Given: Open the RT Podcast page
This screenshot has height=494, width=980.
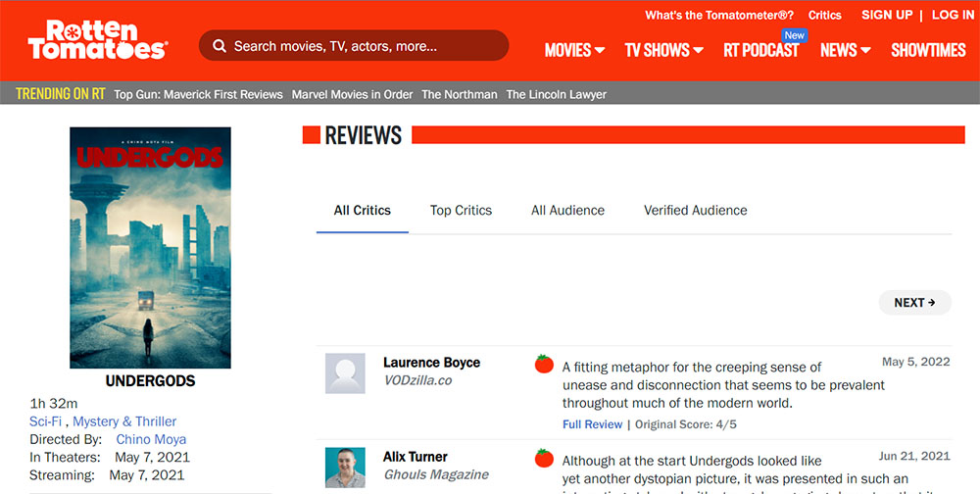Looking at the screenshot, I should [x=761, y=50].
